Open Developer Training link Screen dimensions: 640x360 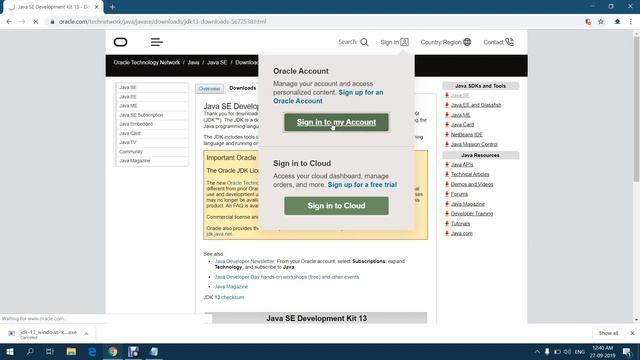point(472,213)
